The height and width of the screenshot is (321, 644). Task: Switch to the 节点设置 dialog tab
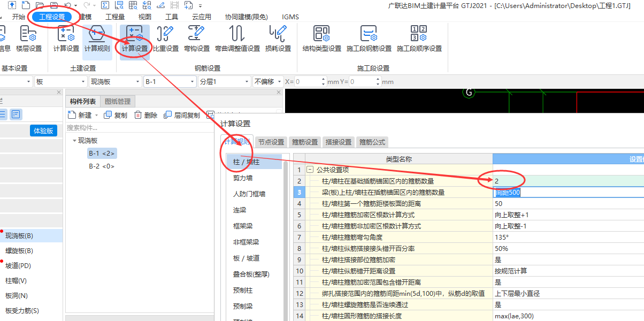tap(271, 142)
